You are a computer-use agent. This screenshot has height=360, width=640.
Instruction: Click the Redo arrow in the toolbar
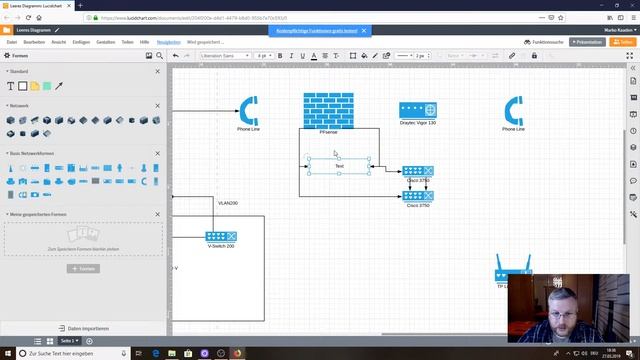pyautogui.click(x=187, y=56)
